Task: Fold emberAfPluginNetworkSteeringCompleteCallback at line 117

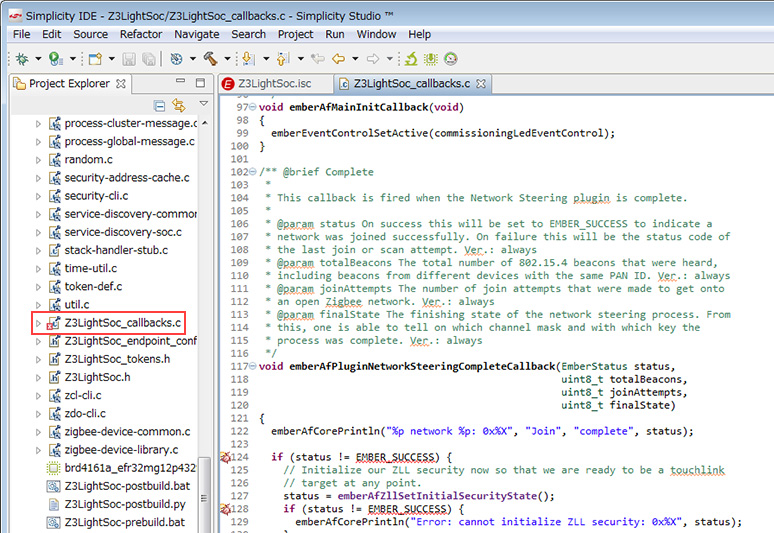Action: (x=253, y=366)
